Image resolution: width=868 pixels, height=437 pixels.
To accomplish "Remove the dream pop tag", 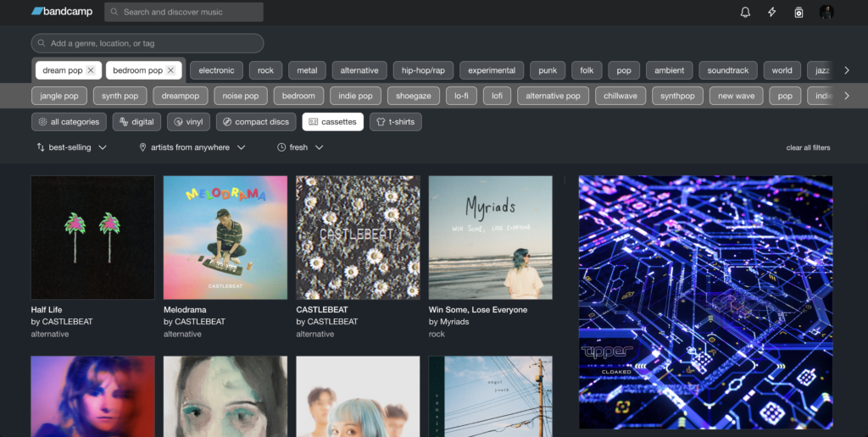I will 91,70.
